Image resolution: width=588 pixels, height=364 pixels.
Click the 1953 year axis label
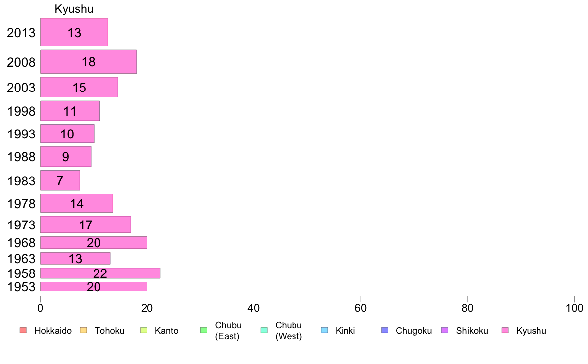21,287
